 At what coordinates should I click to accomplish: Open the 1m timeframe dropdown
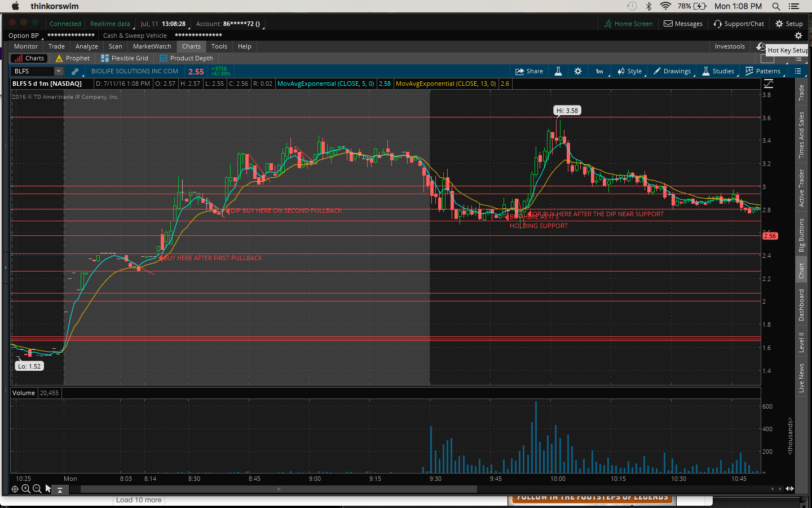(599, 71)
